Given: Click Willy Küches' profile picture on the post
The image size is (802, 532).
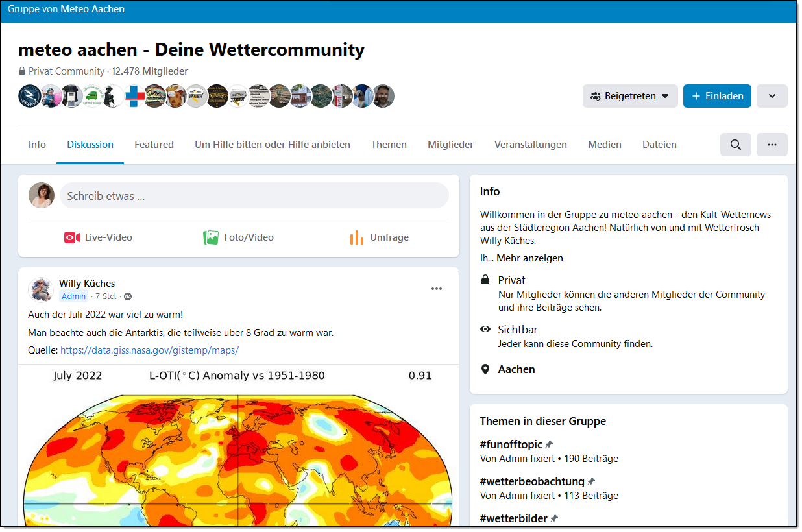Looking at the screenshot, I should tap(41, 289).
